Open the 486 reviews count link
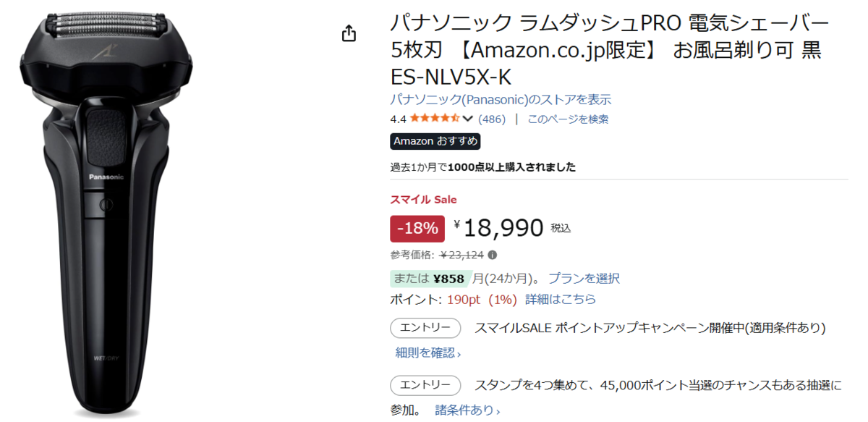The width and height of the screenshot is (868, 422). [x=492, y=119]
